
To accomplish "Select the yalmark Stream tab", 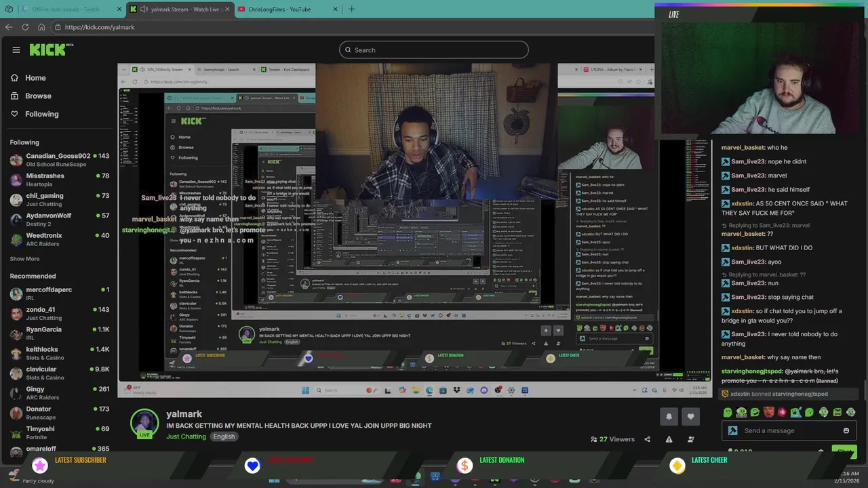I will pos(180,9).
